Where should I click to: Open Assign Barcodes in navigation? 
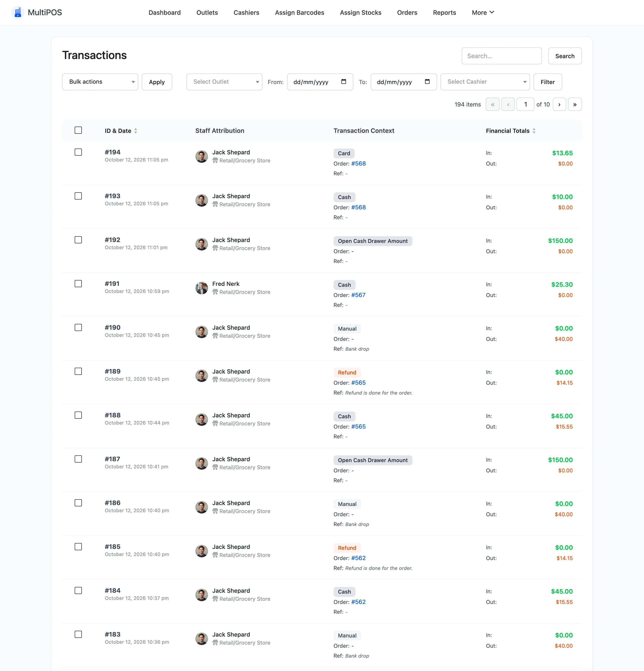point(299,13)
